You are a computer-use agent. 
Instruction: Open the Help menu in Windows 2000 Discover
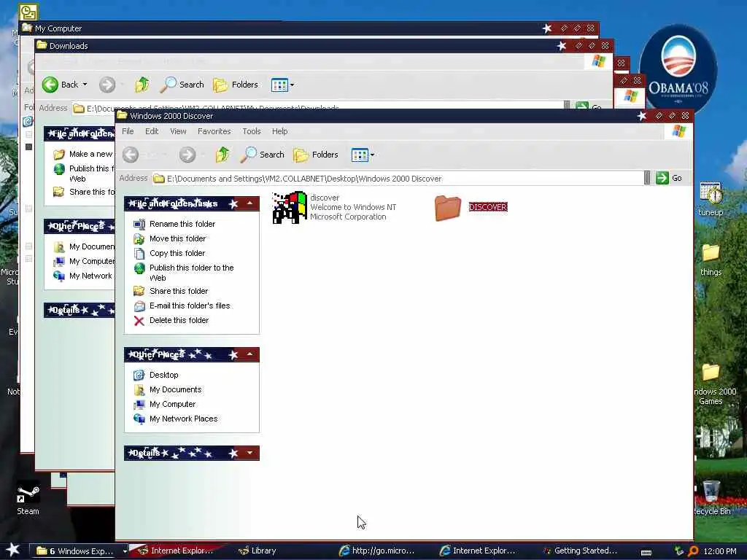pyautogui.click(x=279, y=131)
